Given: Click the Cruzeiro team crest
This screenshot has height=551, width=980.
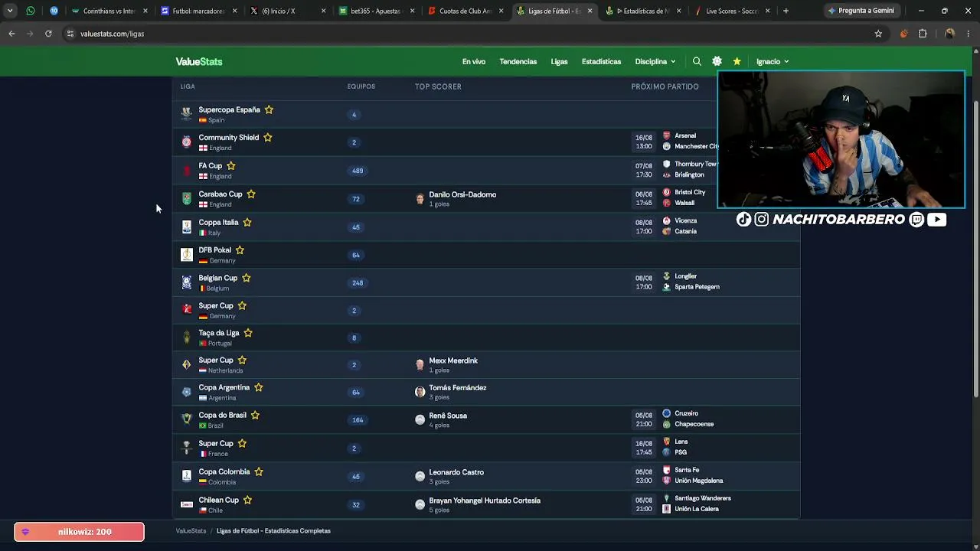Looking at the screenshot, I should pyautogui.click(x=666, y=413).
